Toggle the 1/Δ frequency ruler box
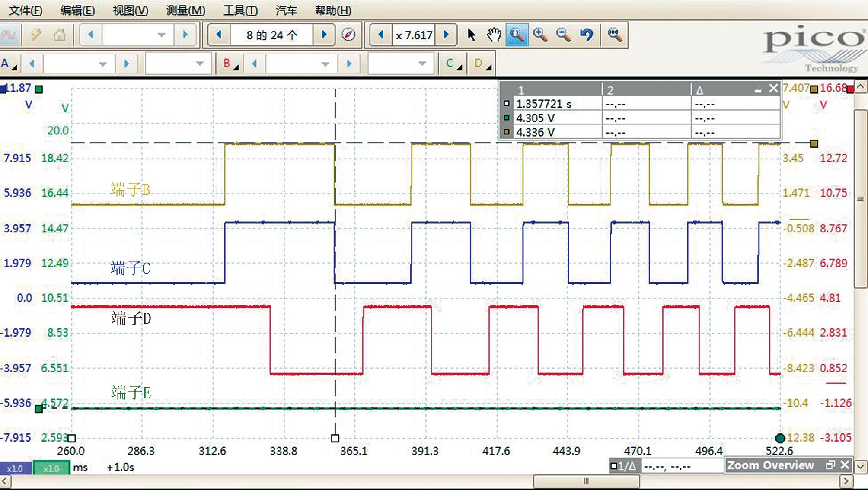868x490 pixels. pyautogui.click(x=623, y=466)
